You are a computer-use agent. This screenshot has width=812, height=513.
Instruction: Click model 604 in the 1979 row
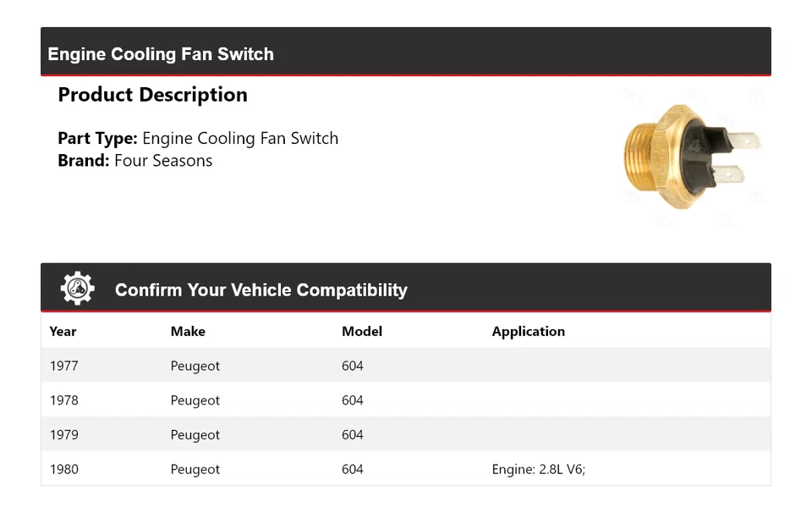coord(353,435)
